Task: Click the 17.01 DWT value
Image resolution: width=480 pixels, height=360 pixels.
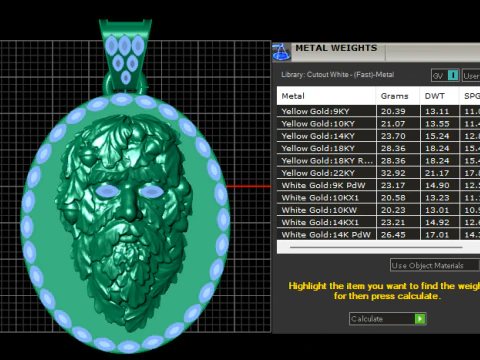Action: click(x=437, y=235)
